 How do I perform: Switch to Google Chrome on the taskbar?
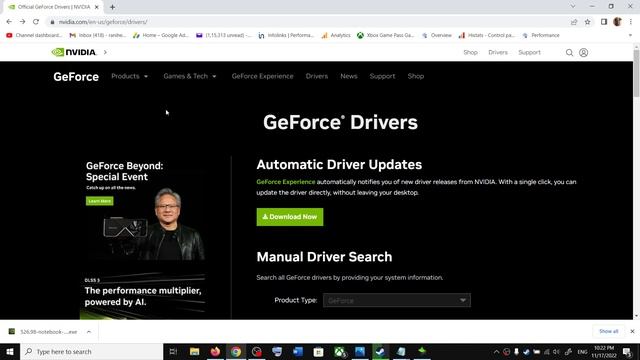[x=236, y=351]
